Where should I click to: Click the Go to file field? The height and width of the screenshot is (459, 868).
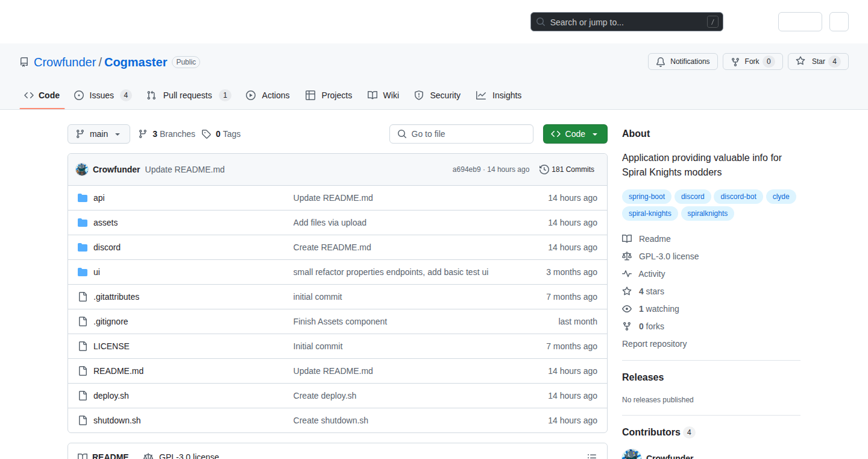click(461, 134)
